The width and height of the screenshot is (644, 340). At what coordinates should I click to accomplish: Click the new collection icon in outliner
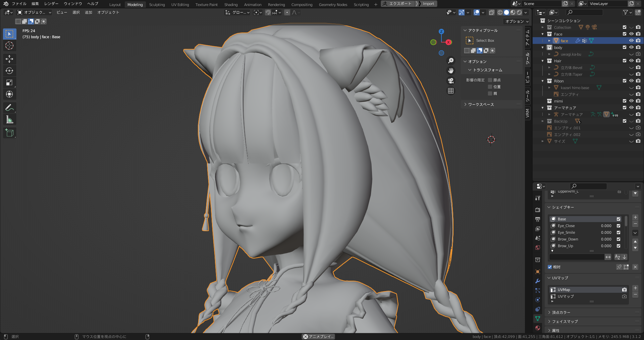coord(638,12)
